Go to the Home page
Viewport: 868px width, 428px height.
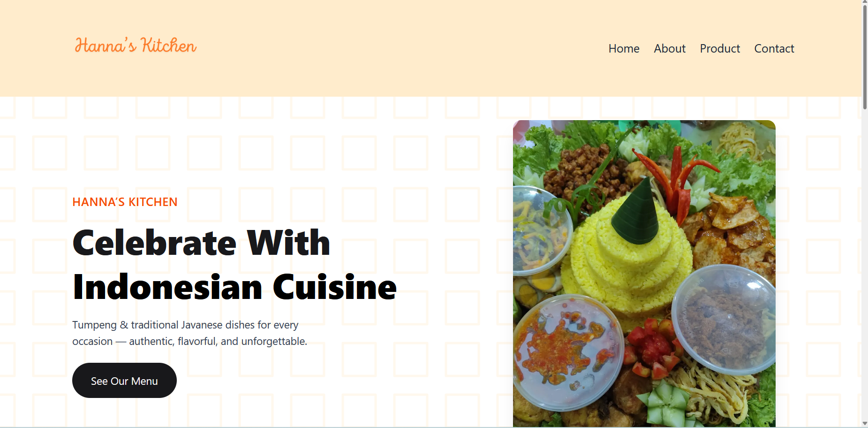coord(624,48)
